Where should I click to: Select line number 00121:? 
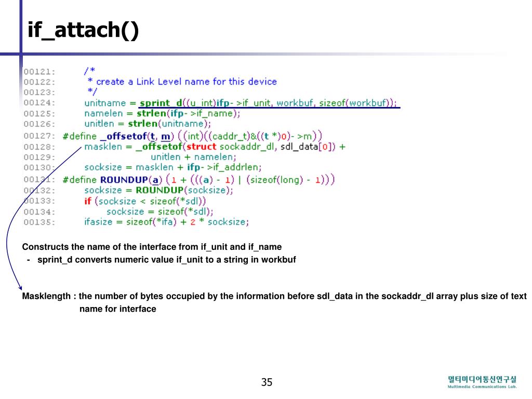click(39, 72)
